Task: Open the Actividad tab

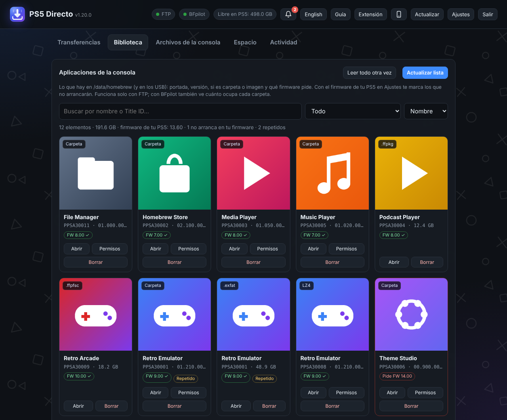Action: [284, 42]
